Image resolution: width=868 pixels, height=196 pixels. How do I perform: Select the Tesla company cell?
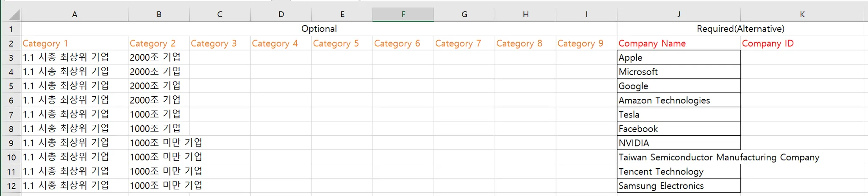678,115
